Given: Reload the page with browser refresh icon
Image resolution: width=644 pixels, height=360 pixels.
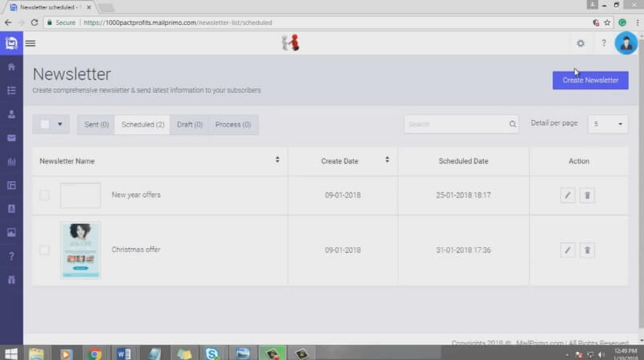Looking at the screenshot, I should tap(35, 23).
